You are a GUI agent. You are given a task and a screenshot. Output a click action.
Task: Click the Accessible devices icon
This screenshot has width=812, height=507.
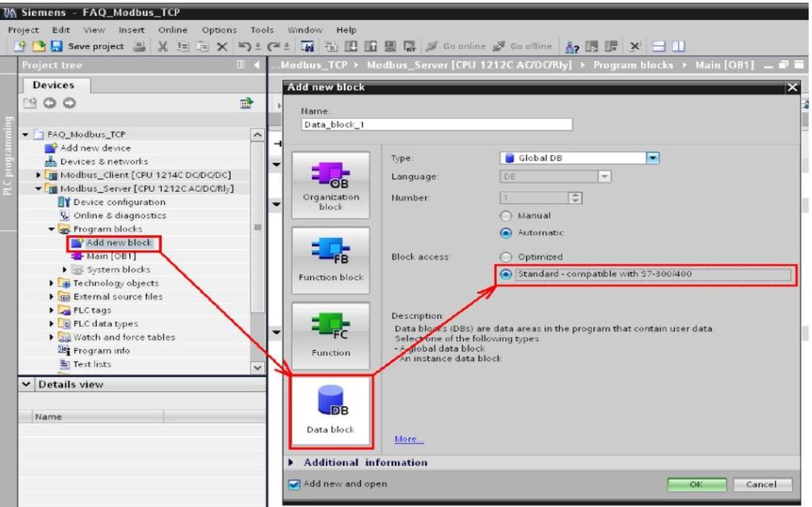[572, 47]
